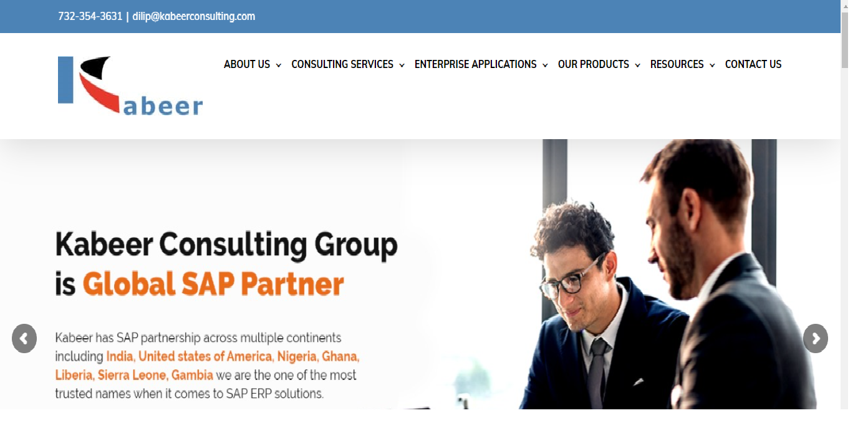Open the About Us menu
The image size is (868, 443).
247,64
